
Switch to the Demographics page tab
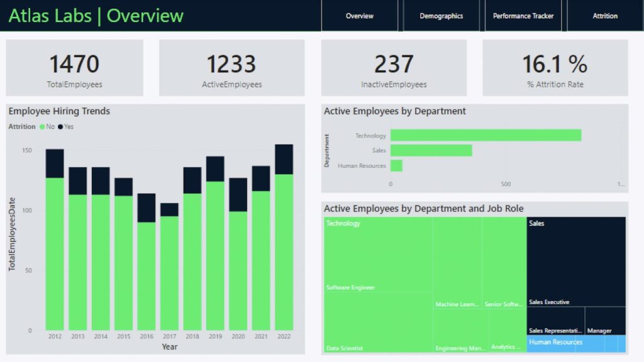[441, 16]
